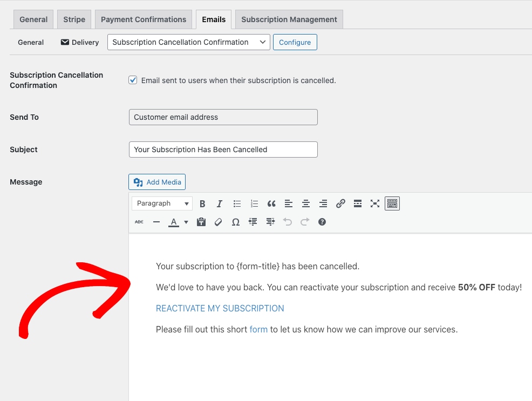532x401 pixels.
Task: Open the Subscription Management tab
Action: pos(289,19)
